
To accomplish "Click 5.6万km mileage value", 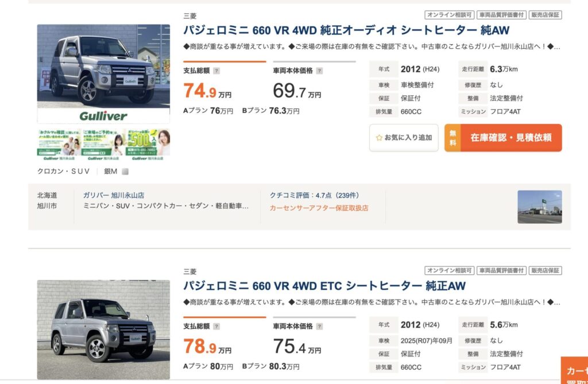I will point(504,325).
